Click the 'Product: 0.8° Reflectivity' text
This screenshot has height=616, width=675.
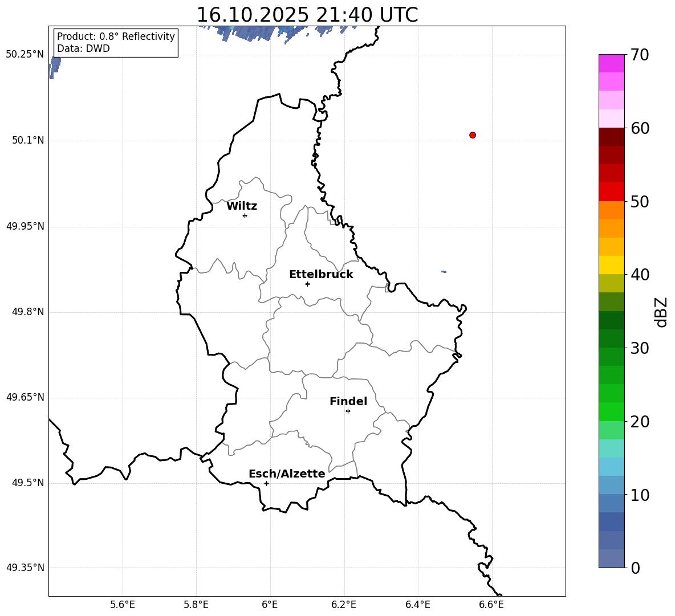[116, 36]
